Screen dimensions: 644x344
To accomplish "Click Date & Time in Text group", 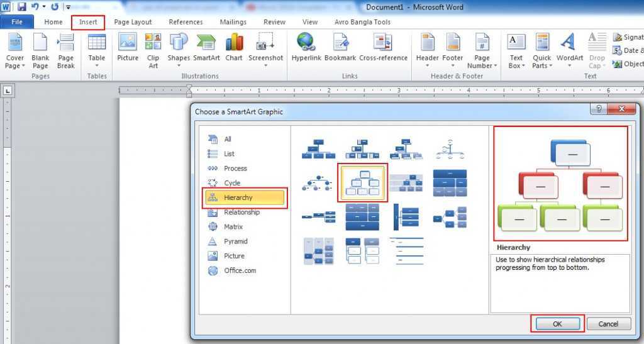I will (x=628, y=50).
